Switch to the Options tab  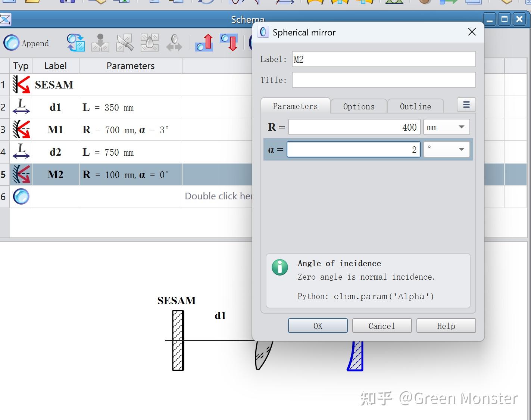(x=359, y=106)
